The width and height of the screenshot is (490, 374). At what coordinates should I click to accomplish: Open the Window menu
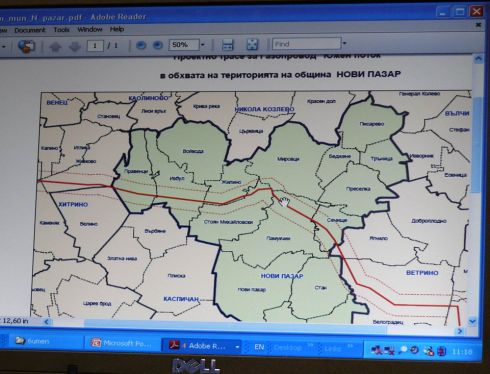pos(90,29)
